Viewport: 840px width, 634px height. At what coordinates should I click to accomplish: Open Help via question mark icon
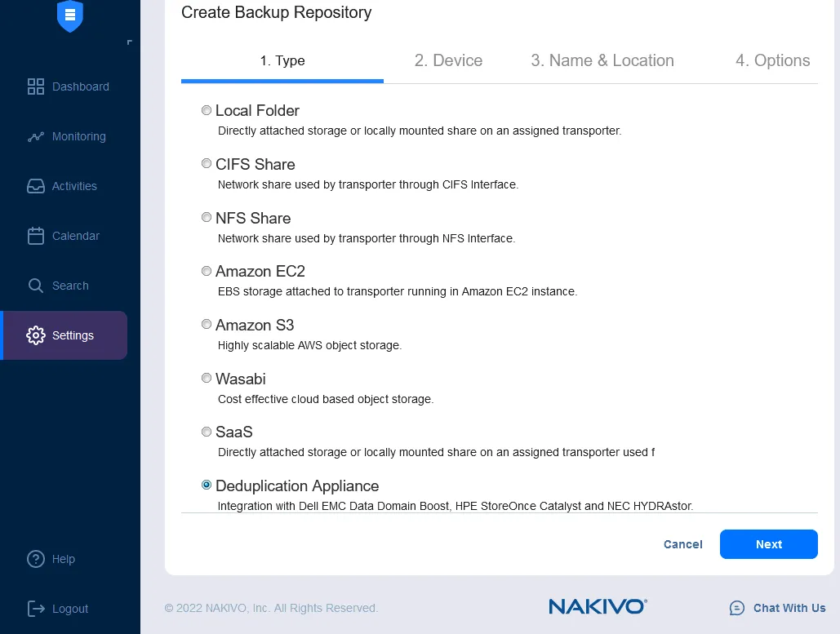click(36, 560)
